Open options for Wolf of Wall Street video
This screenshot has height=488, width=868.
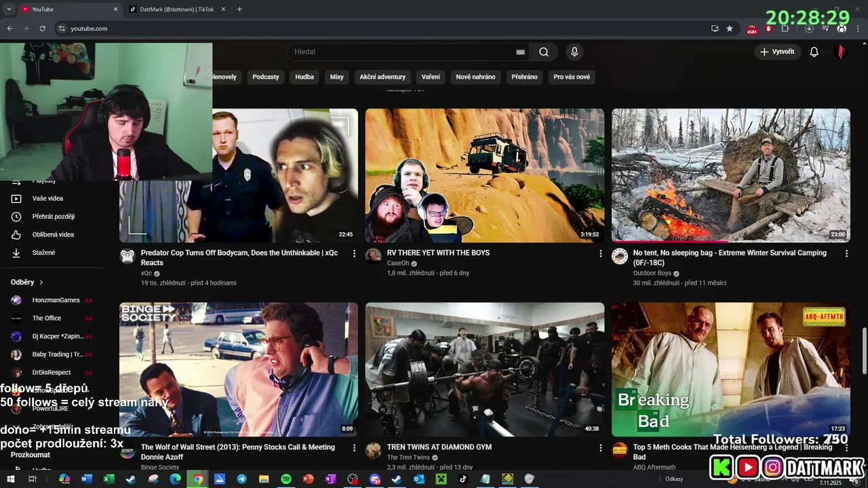click(x=354, y=448)
